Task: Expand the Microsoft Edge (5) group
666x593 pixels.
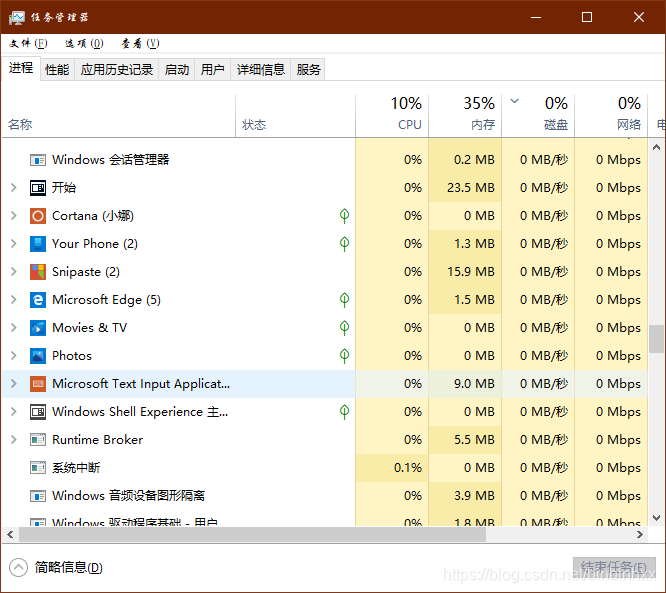Action: click(14, 299)
